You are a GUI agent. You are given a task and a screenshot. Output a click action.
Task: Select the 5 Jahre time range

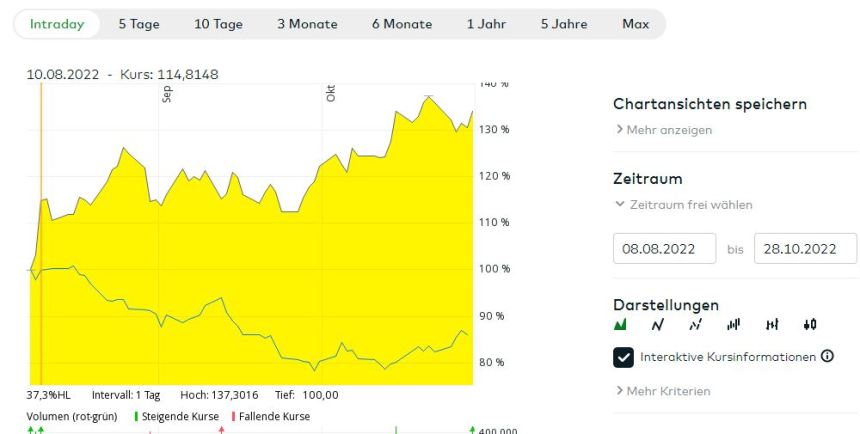coord(564,24)
